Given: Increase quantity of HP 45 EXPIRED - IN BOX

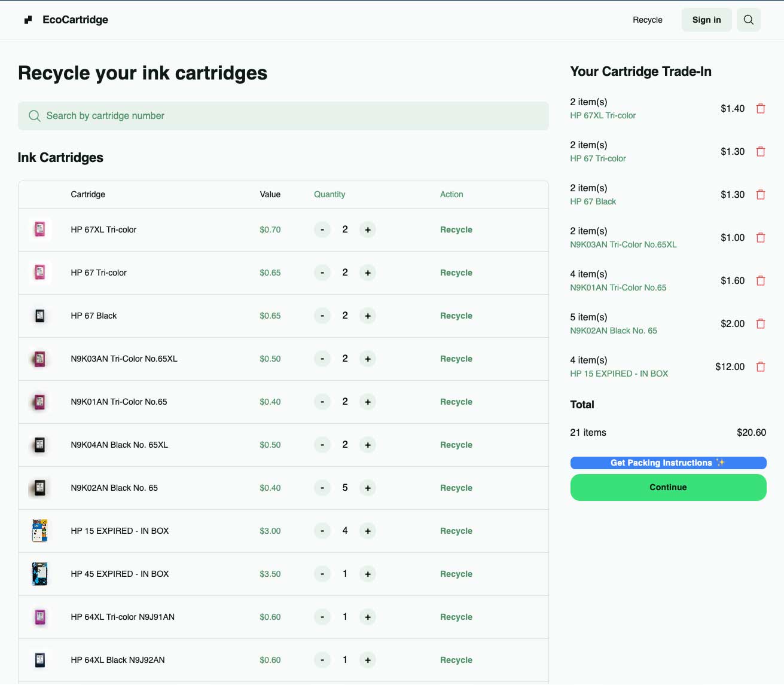Looking at the screenshot, I should [x=368, y=574].
